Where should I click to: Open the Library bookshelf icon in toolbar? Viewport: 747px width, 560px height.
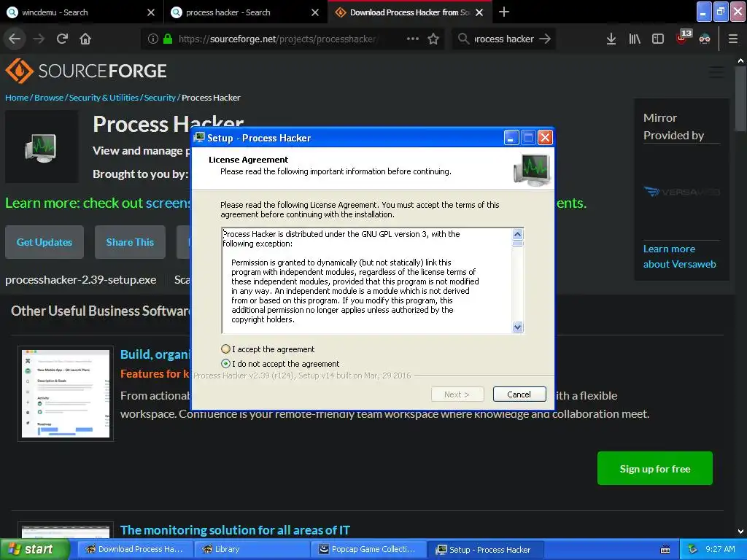point(635,39)
